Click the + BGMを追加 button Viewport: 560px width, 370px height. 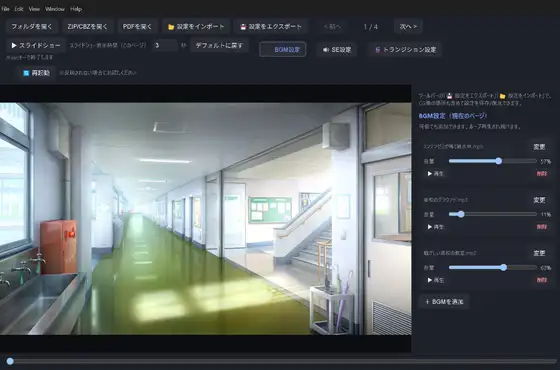point(444,302)
